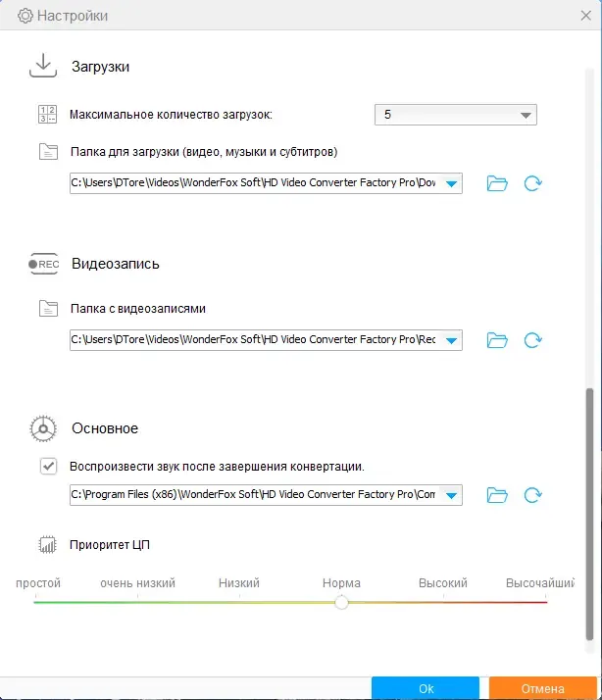The width and height of the screenshot is (602, 700).
Task: Click the REC Видеозапись section icon
Action: (x=44, y=264)
